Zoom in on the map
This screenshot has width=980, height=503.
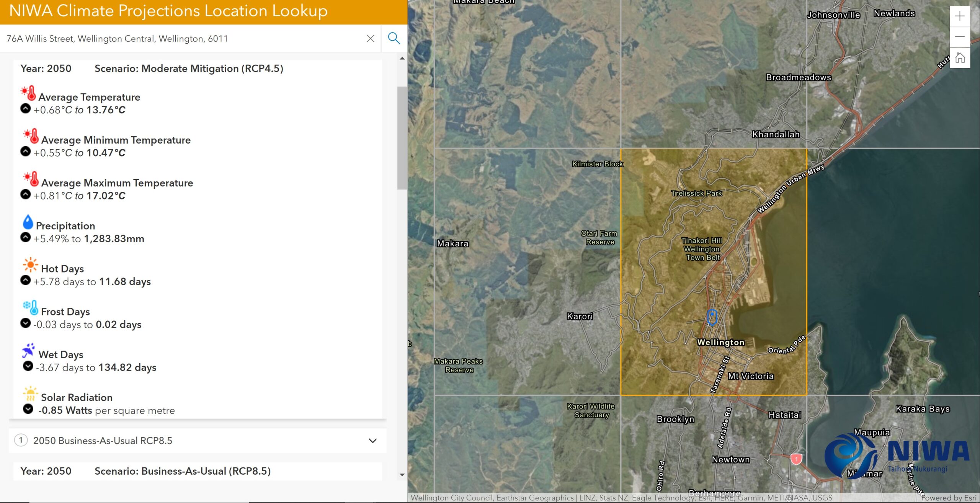click(x=960, y=16)
